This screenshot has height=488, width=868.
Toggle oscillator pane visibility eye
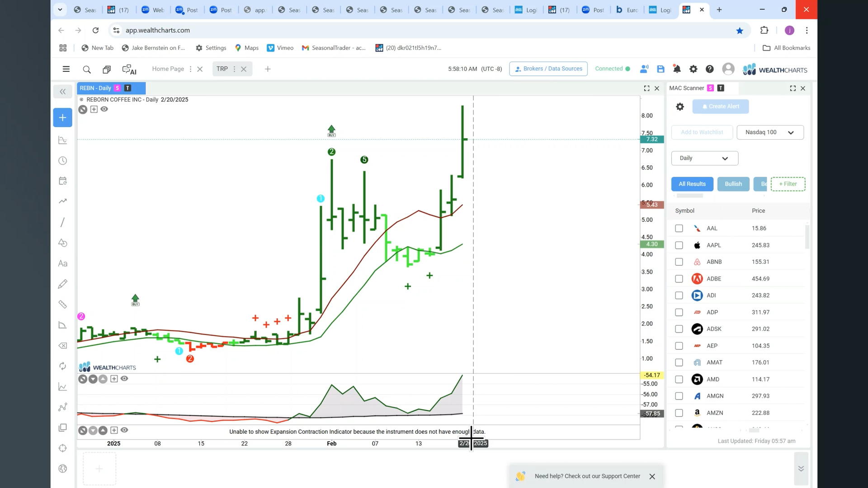(x=124, y=379)
